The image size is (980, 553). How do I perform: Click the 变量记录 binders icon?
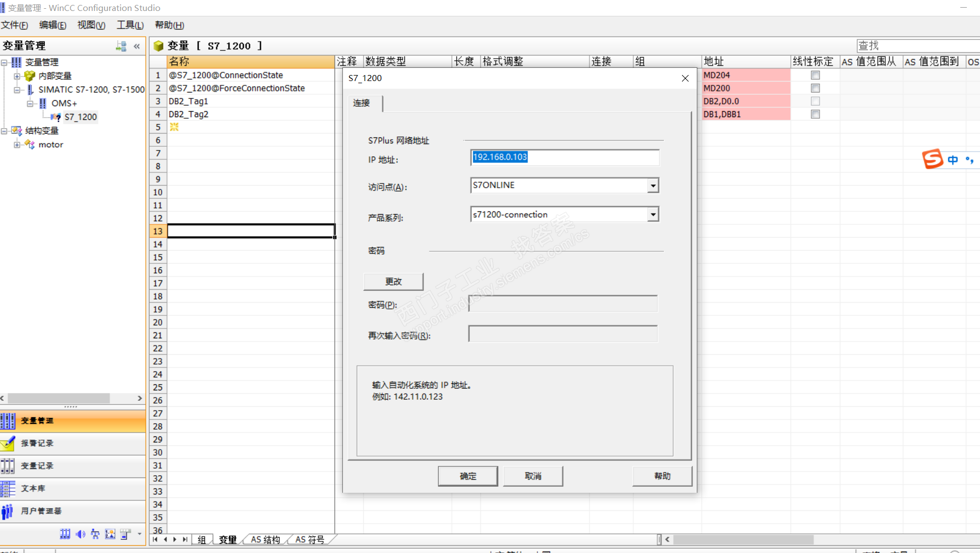point(8,466)
